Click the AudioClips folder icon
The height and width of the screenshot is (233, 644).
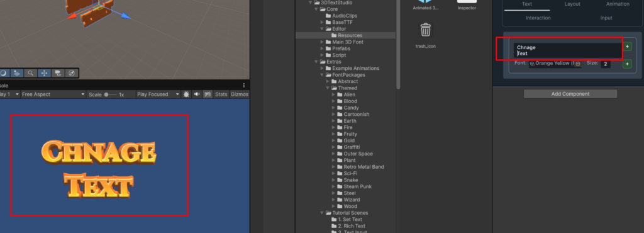(328, 16)
